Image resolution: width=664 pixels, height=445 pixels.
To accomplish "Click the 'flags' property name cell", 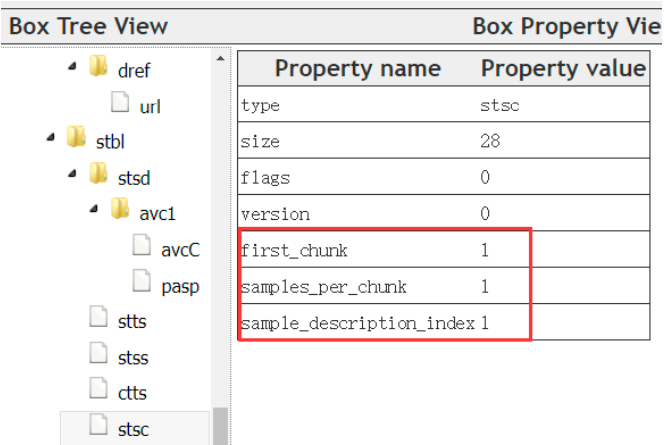I will tap(265, 178).
